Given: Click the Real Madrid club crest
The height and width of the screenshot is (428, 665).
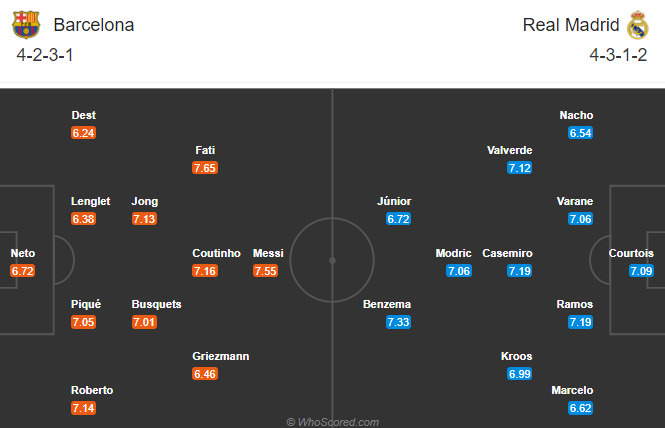Looking at the screenshot, I should 638,25.
